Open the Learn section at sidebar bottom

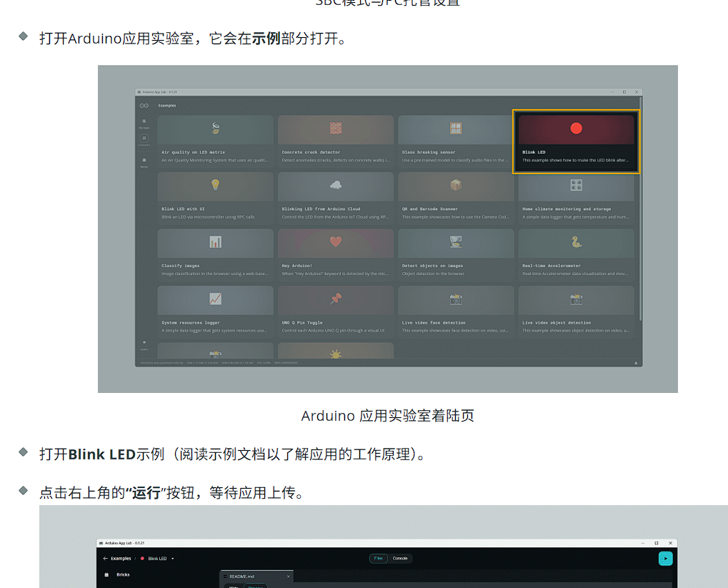click(x=144, y=345)
